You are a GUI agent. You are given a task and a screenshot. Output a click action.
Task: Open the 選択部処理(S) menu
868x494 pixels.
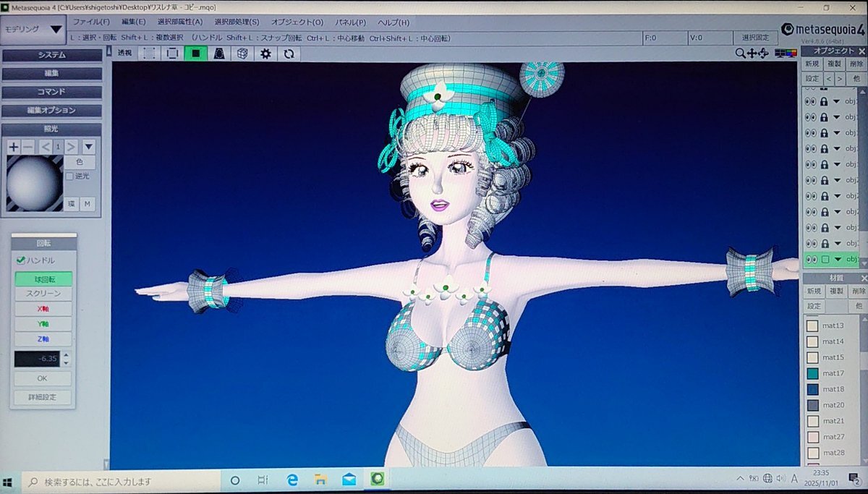237,22
